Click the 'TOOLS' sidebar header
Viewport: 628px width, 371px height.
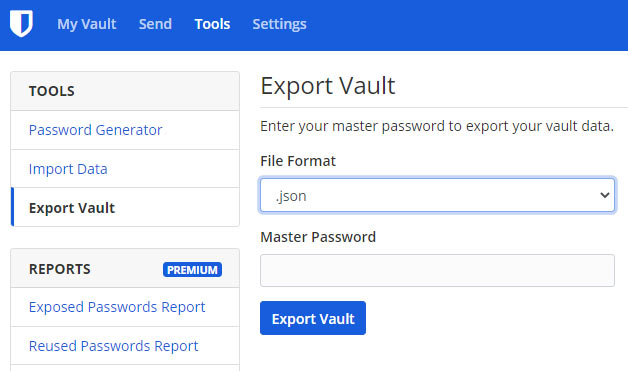pyautogui.click(x=52, y=91)
